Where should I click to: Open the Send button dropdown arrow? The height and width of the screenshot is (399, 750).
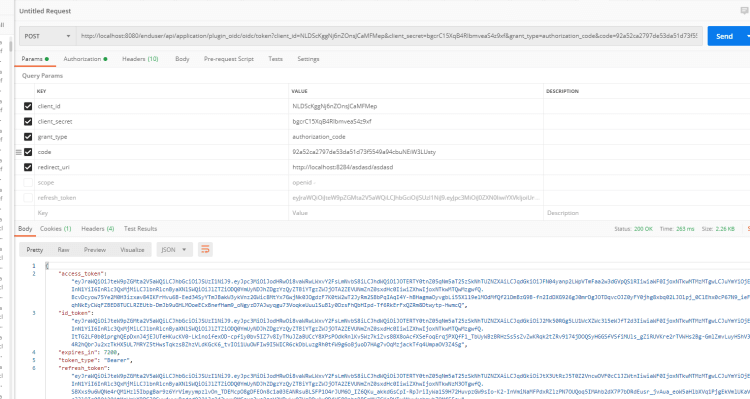coord(747,36)
